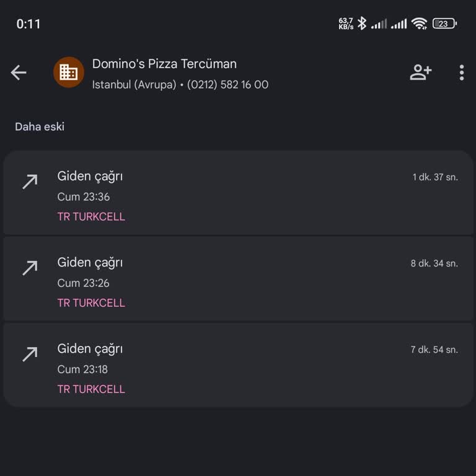Viewport: 476px width, 476px height.
Task: Tap the 8 dk. 34 sn. duration
Action: [434, 263]
